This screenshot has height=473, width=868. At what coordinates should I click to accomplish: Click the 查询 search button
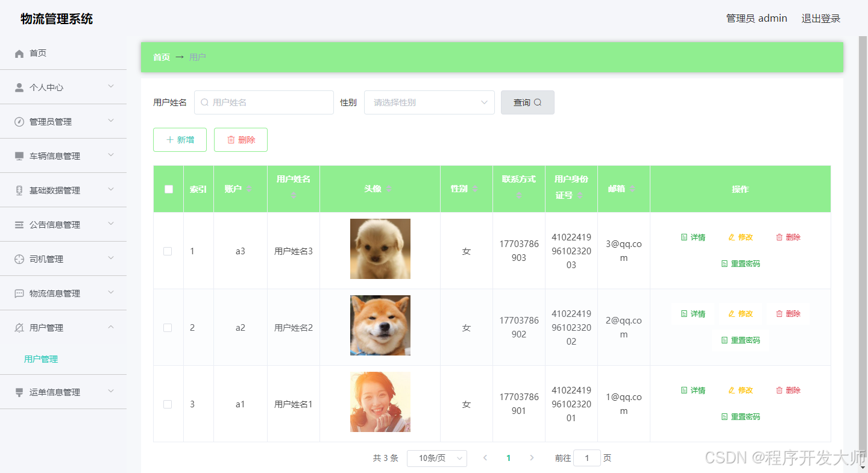527,102
